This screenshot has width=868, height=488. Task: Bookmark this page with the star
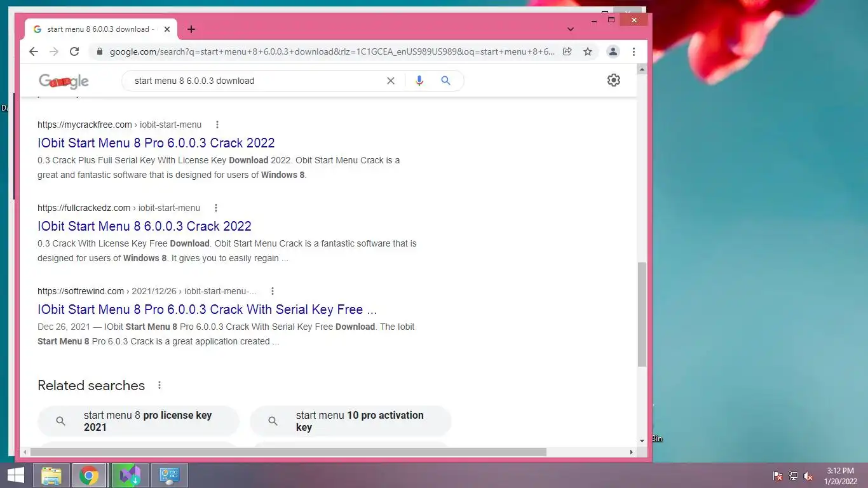pos(588,52)
